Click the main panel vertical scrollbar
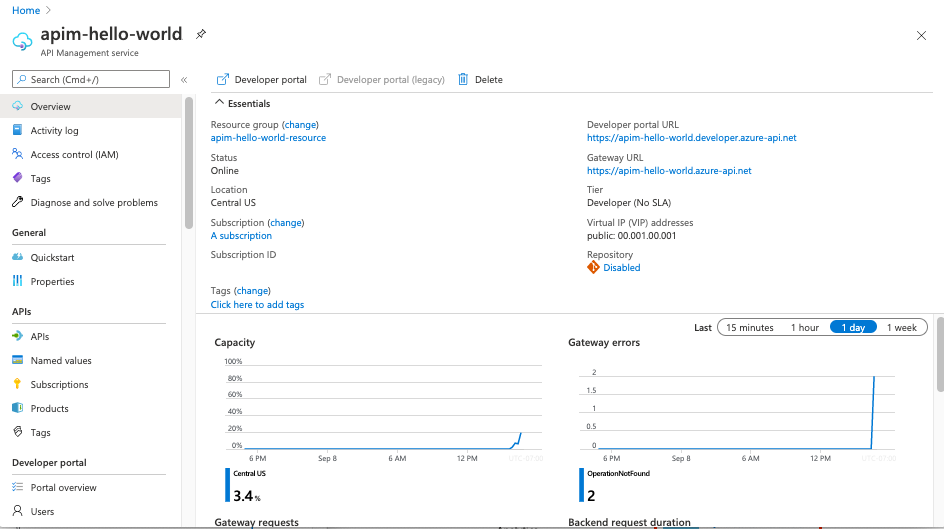This screenshot has width=944, height=529. pos(940,354)
